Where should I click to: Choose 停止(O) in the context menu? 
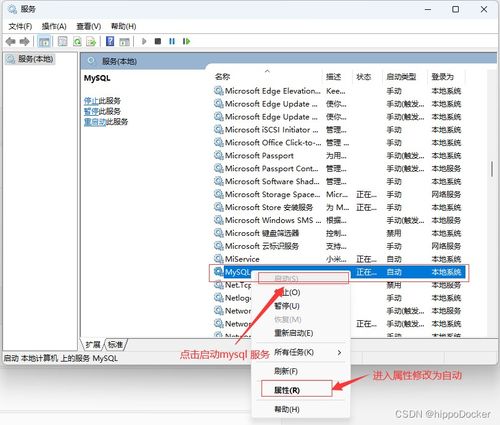[287, 292]
